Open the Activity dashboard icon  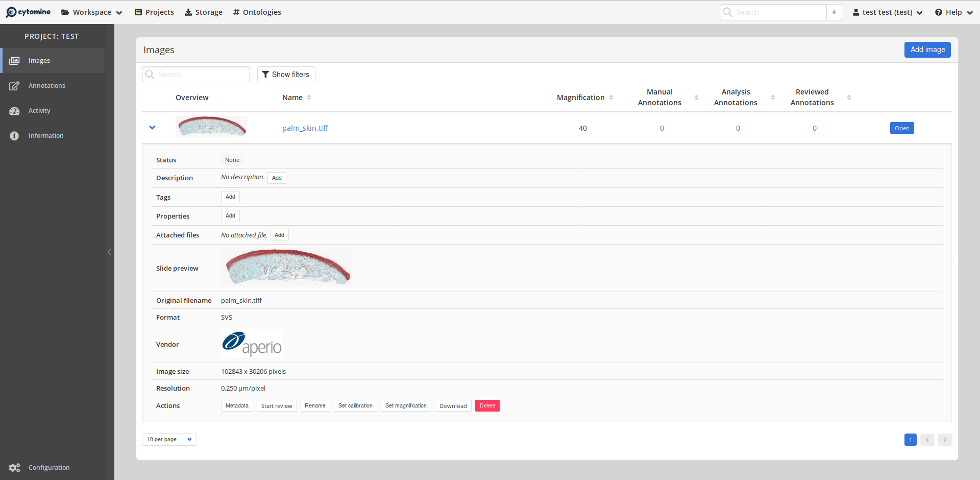click(14, 111)
